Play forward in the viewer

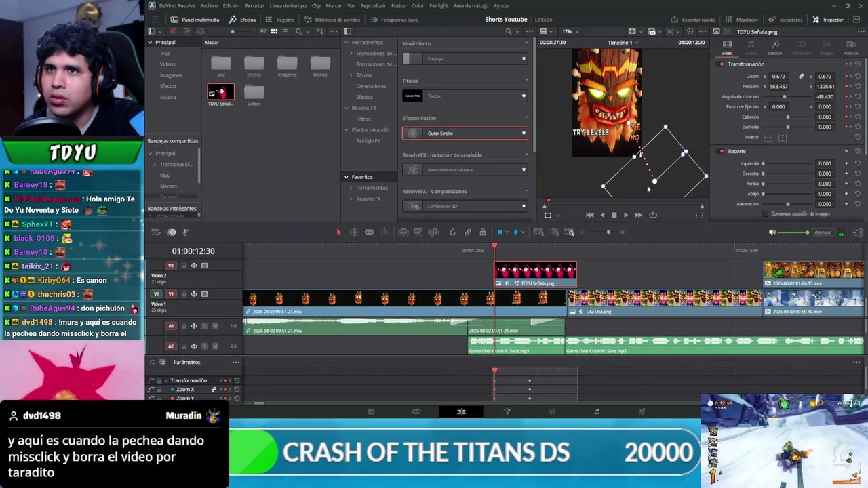tap(626, 215)
